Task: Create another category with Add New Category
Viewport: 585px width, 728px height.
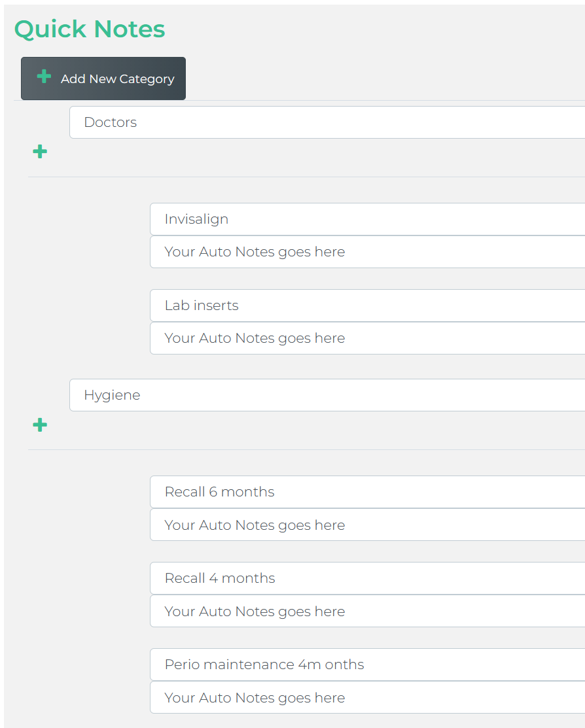Action: (103, 78)
